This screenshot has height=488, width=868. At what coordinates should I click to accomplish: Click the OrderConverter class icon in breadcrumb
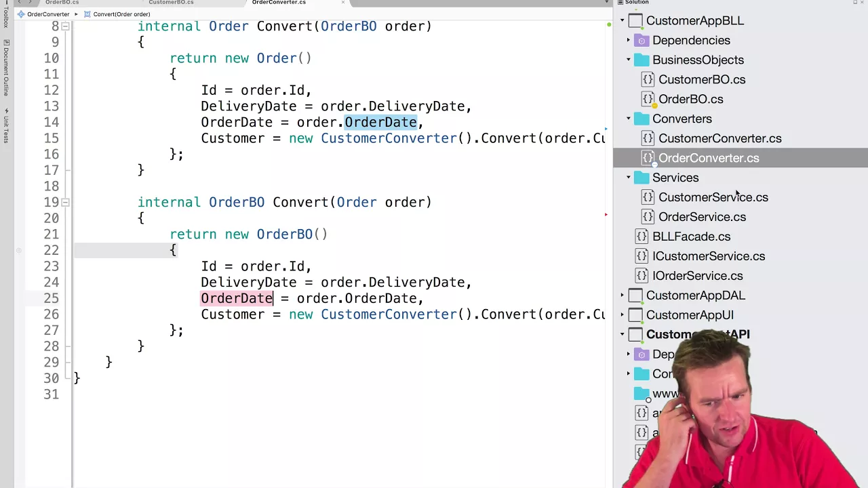pyautogui.click(x=21, y=14)
